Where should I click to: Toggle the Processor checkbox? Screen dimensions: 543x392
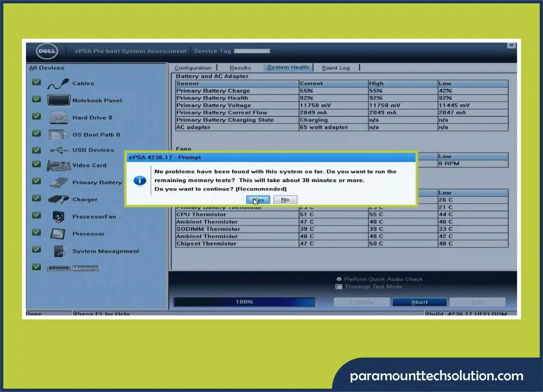[36, 232]
